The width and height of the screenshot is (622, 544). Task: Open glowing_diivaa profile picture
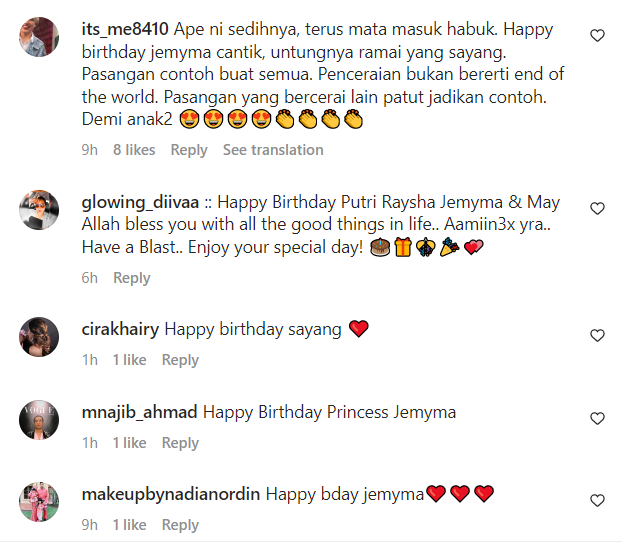pos(39,210)
